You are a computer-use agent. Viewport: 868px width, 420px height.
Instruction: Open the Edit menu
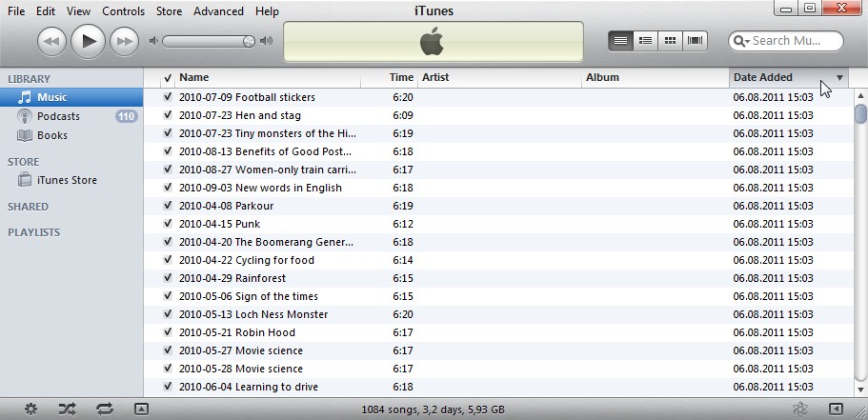(46, 11)
